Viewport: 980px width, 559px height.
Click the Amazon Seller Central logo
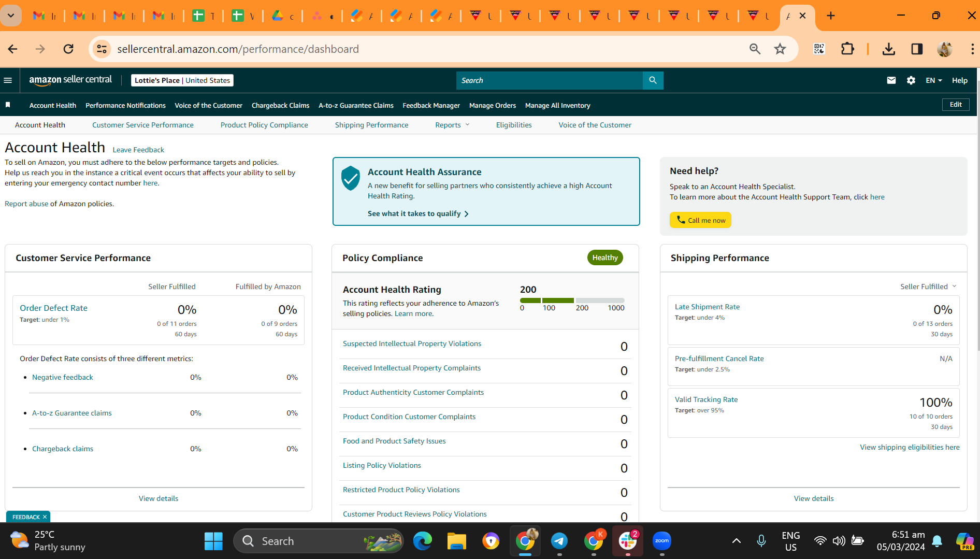click(70, 80)
